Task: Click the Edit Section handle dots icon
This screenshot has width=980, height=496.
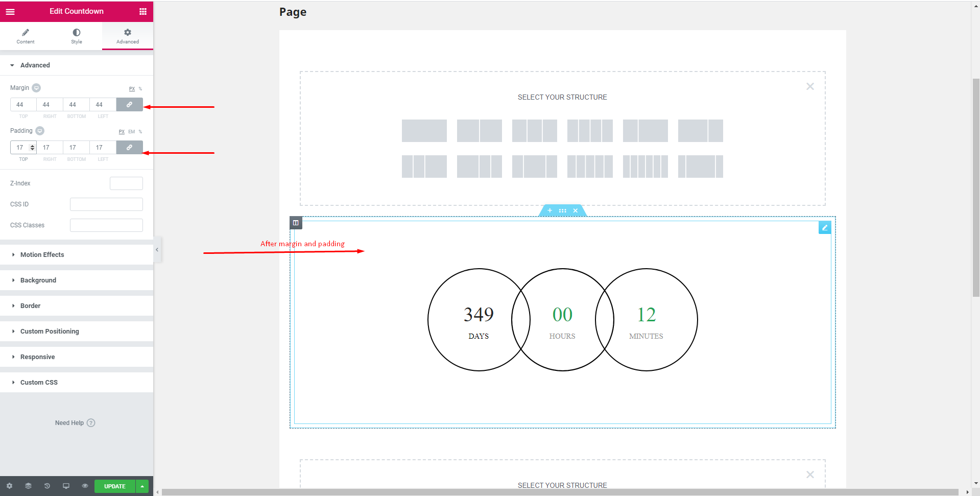Action: coord(563,210)
